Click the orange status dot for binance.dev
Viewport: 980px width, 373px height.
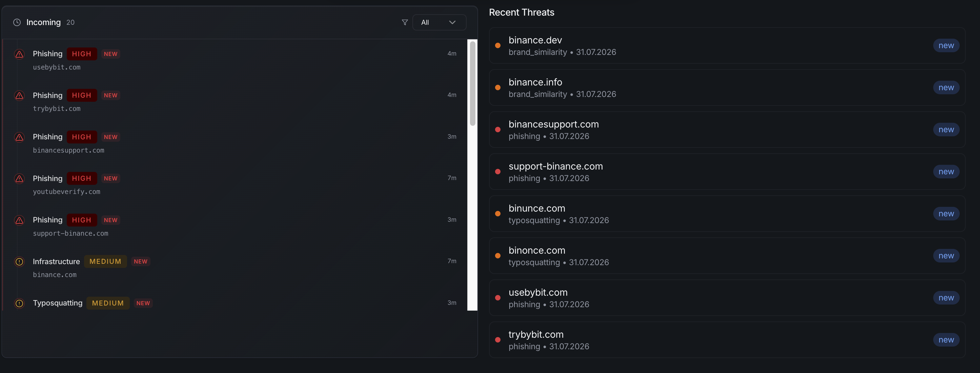pos(497,46)
